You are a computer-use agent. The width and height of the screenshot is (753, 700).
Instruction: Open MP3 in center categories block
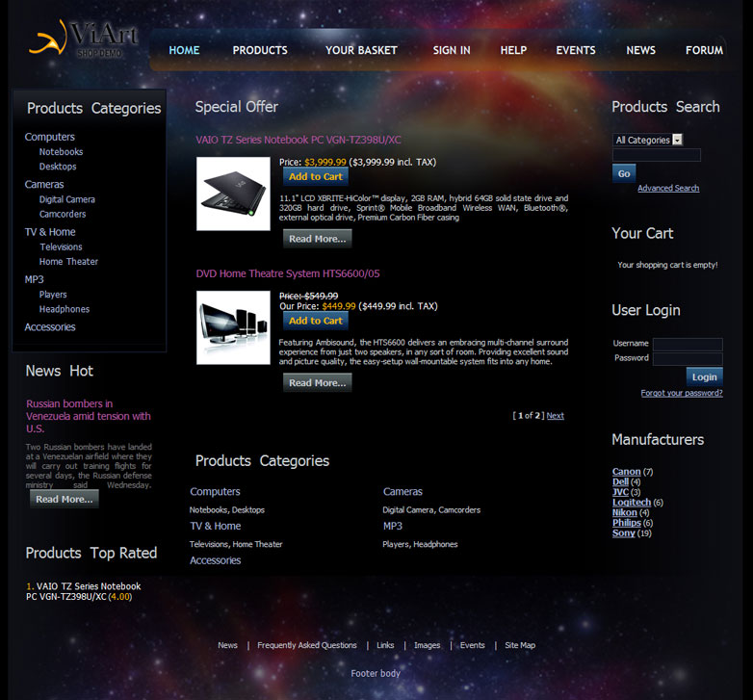coord(392,526)
